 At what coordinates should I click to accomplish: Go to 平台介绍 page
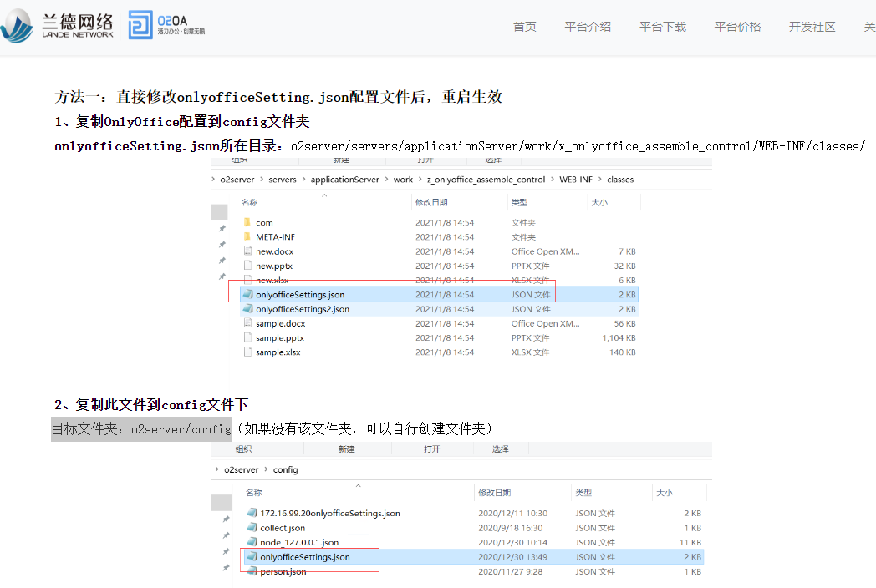(588, 26)
